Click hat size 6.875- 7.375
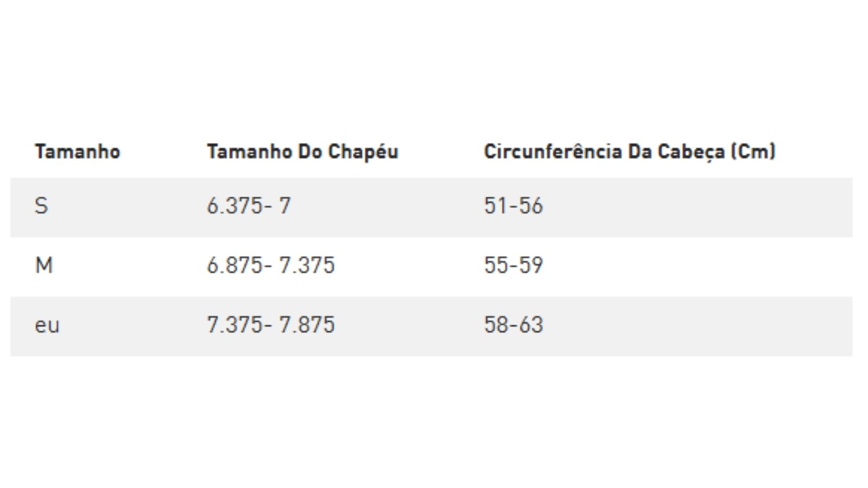This screenshot has height=488, width=868. [x=271, y=266]
